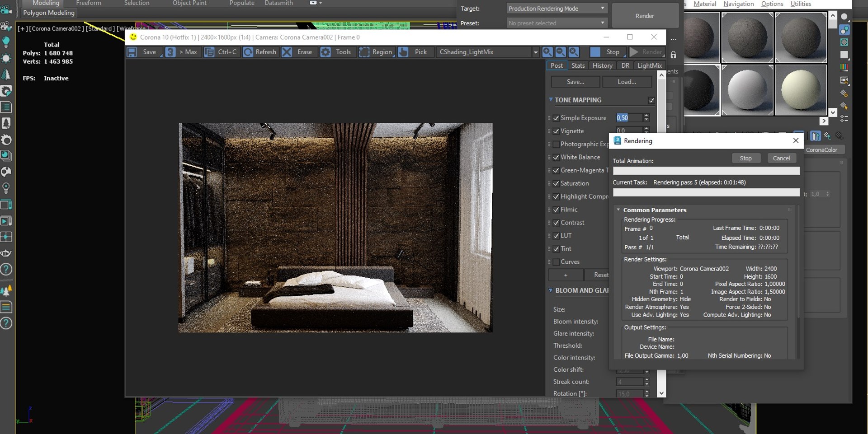
Task: Toggle the White Balance checkbox
Action: click(x=556, y=157)
